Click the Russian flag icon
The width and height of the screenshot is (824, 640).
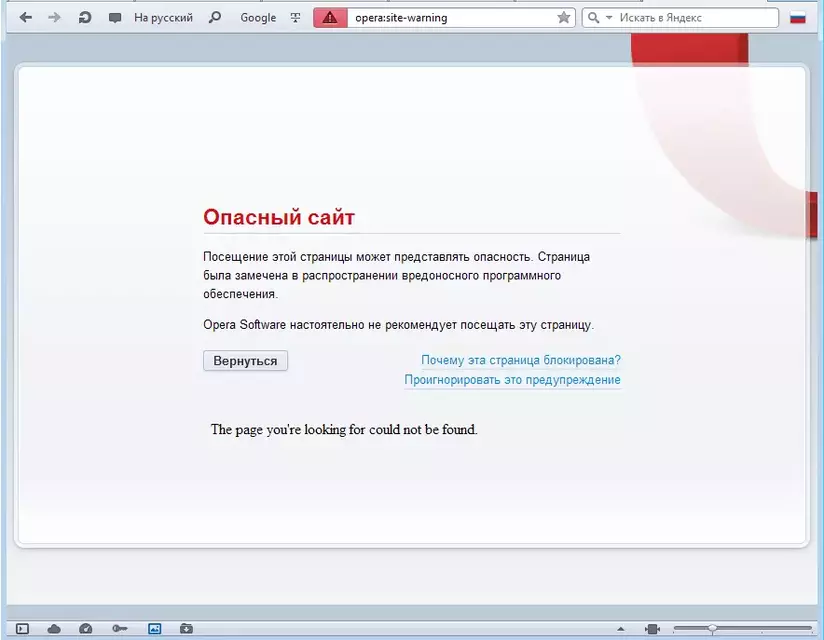(798, 18)
